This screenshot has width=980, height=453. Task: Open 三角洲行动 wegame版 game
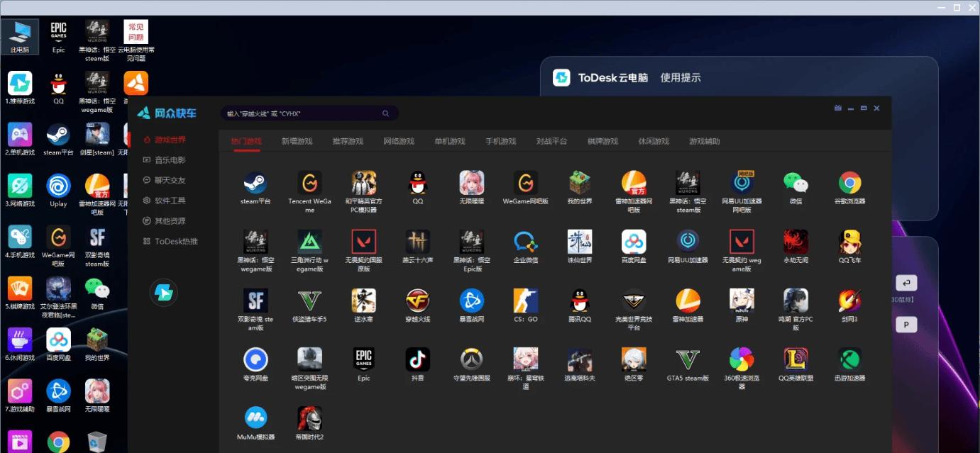click(310, 242)
